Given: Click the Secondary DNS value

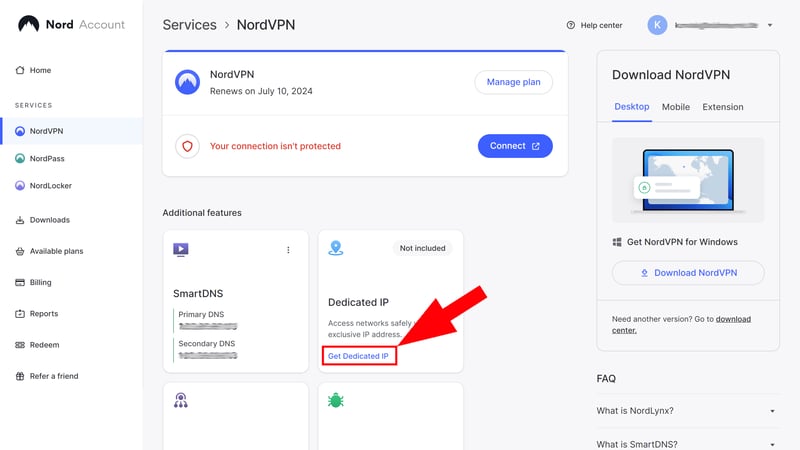Looking at the screenshot, I should 208,356.
